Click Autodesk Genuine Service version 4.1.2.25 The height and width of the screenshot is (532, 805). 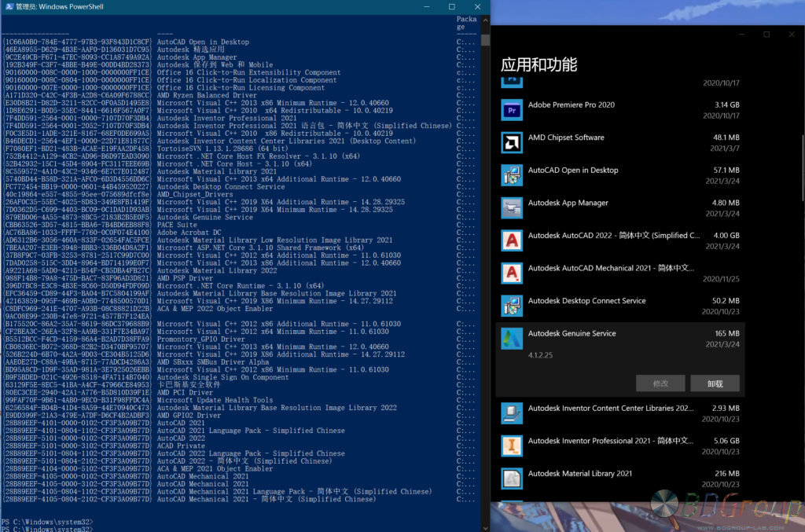tap(540, 355)
